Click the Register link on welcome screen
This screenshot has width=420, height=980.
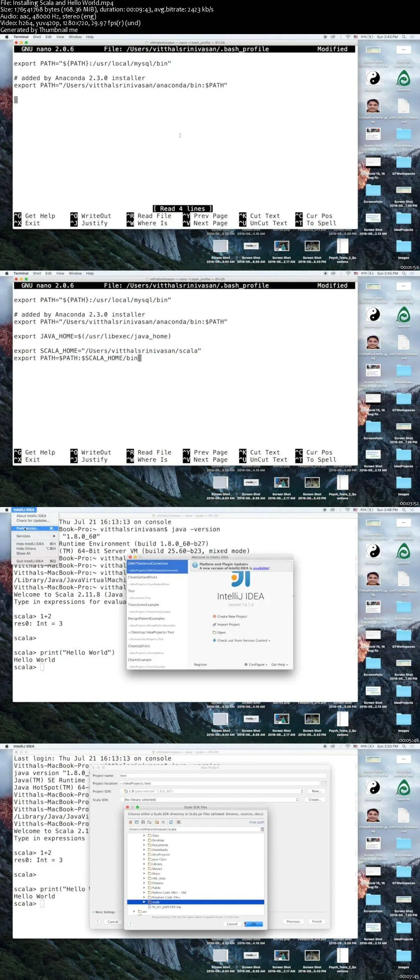point(201,664)
